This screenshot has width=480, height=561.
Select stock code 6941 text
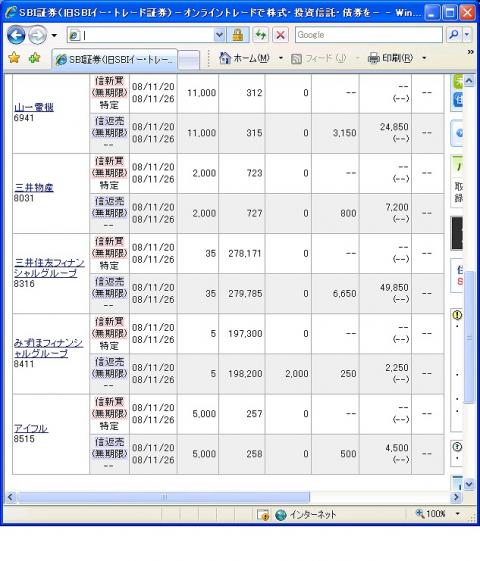coord(24,118)
